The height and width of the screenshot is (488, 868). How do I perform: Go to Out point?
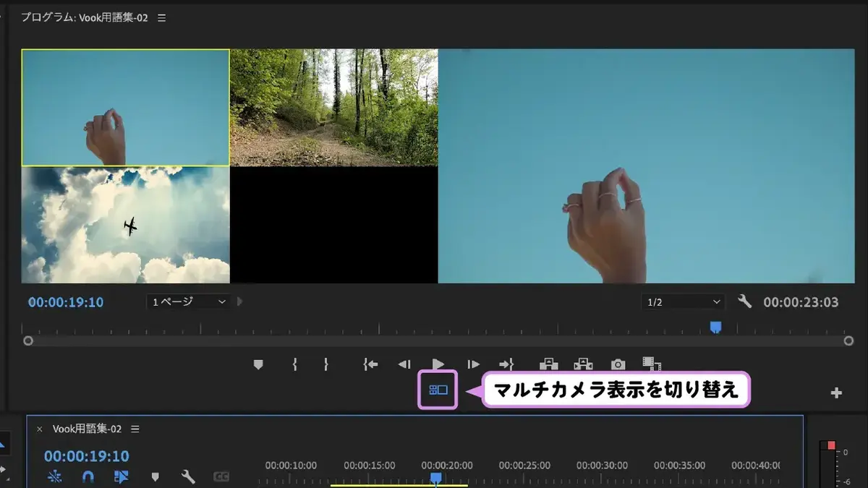click(x=506, y=364)
